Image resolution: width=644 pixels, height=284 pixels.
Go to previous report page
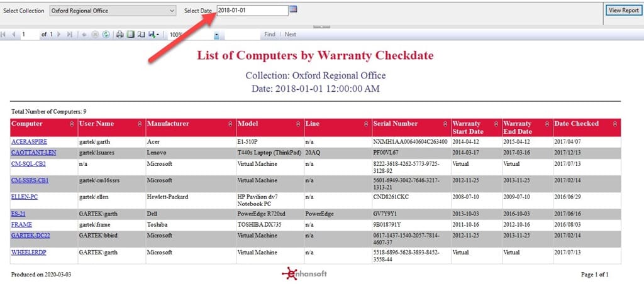[x=14, y=35]
